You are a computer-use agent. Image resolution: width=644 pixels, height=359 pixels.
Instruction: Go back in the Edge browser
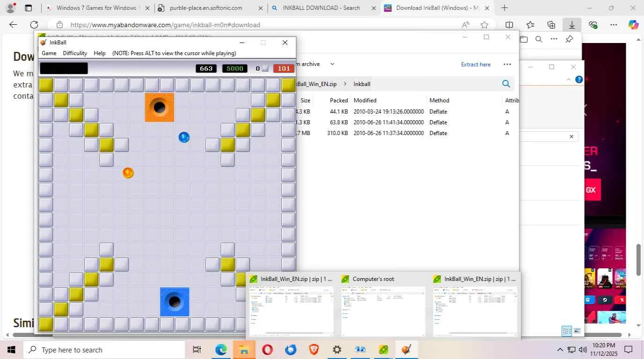[13, 25]
